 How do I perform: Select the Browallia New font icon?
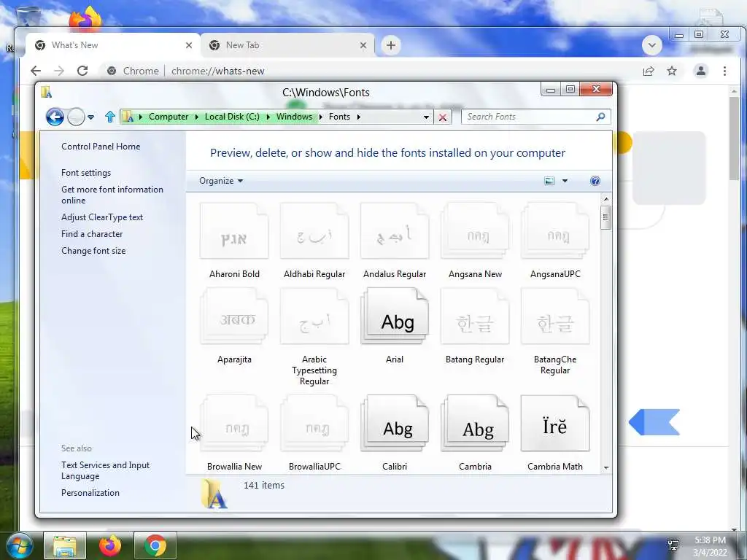[234, 424]
